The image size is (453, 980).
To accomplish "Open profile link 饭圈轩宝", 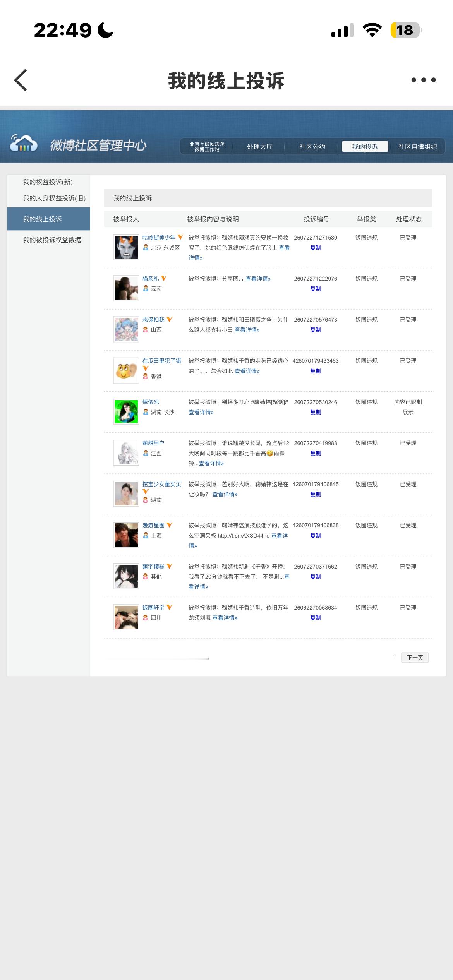I will tap(153, 608).
